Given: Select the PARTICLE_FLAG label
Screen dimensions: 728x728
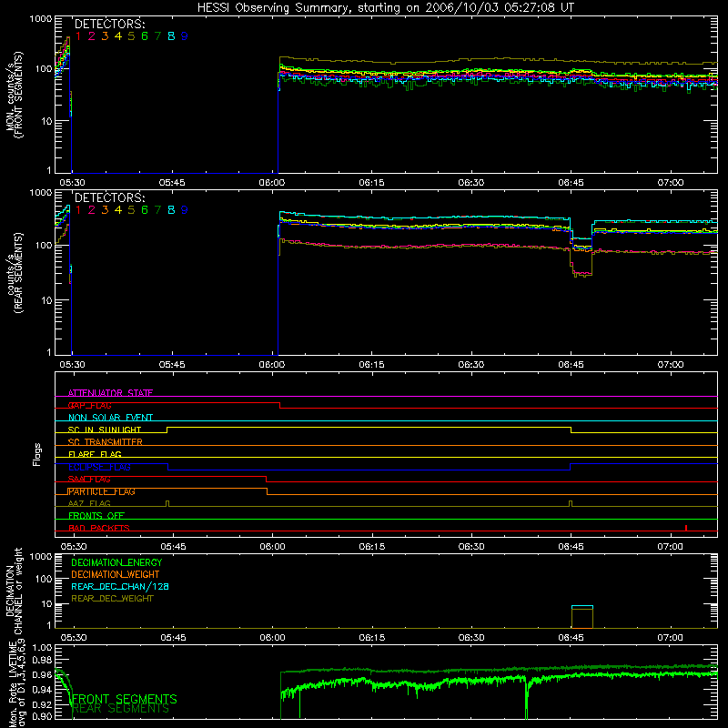Looking at the screenshot, I should [x=102, y=491].
